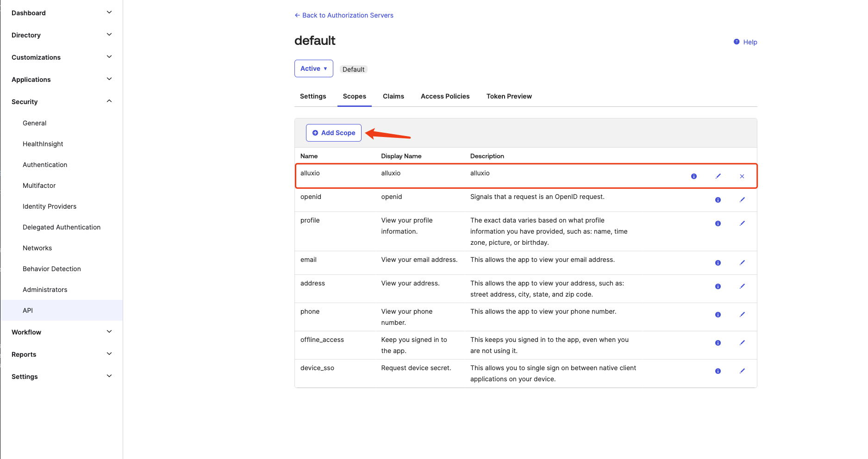This screenshot has height=459, width=868.
Task: Switch to the Claims tab
Action: click(393, 96)
